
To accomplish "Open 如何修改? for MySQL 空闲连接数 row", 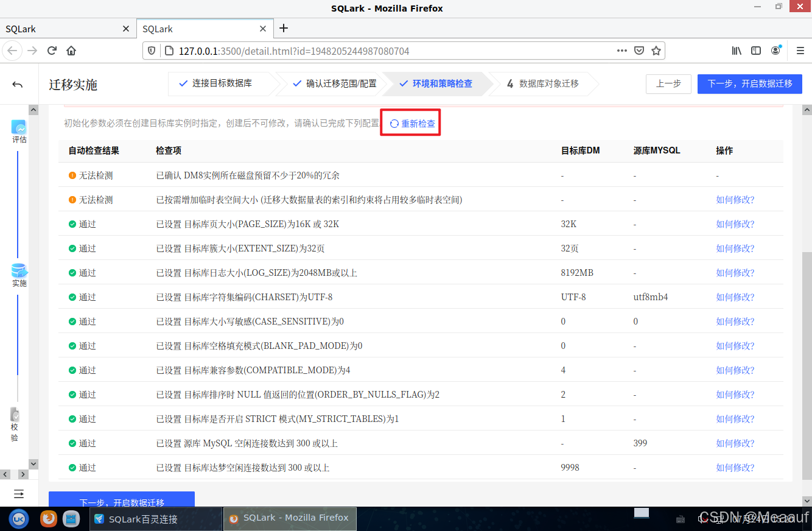I will click(735, 443).
